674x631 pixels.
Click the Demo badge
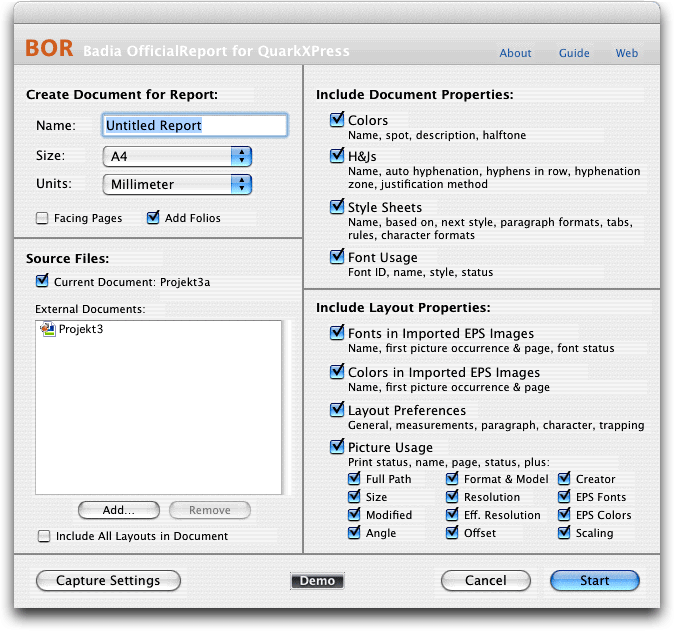317,581
